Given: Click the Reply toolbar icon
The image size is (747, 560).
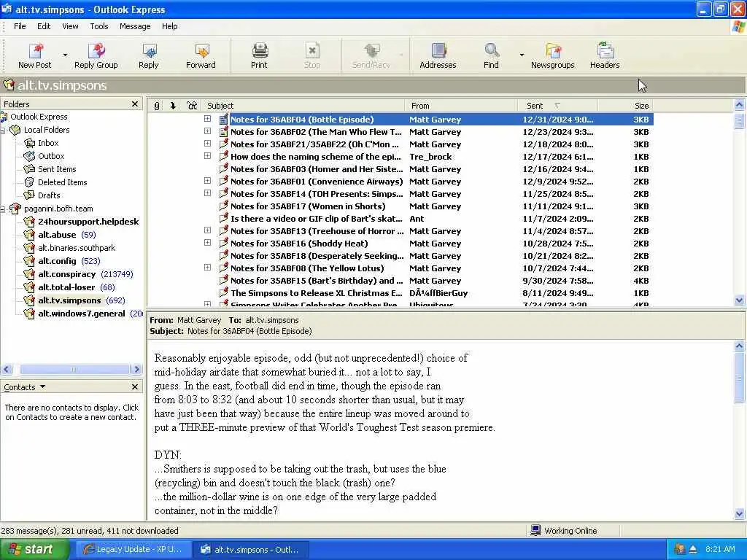Looking at the screenshot, I should coord(149,50).
